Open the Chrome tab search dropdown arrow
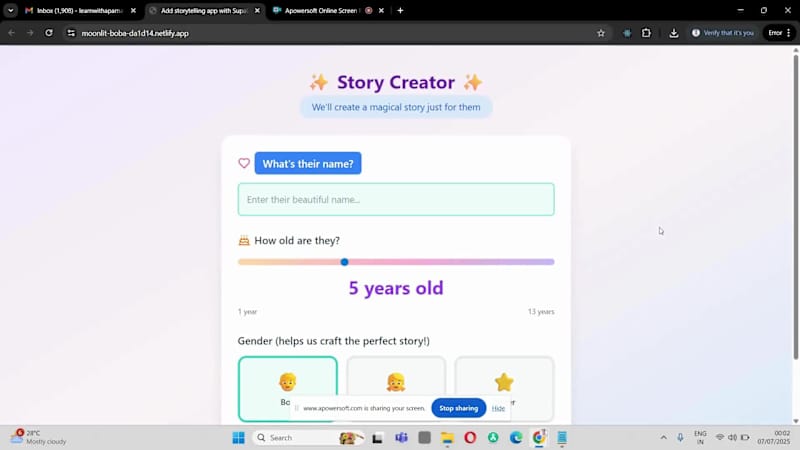This screenshot has height=450, width=800. (10, 10)
